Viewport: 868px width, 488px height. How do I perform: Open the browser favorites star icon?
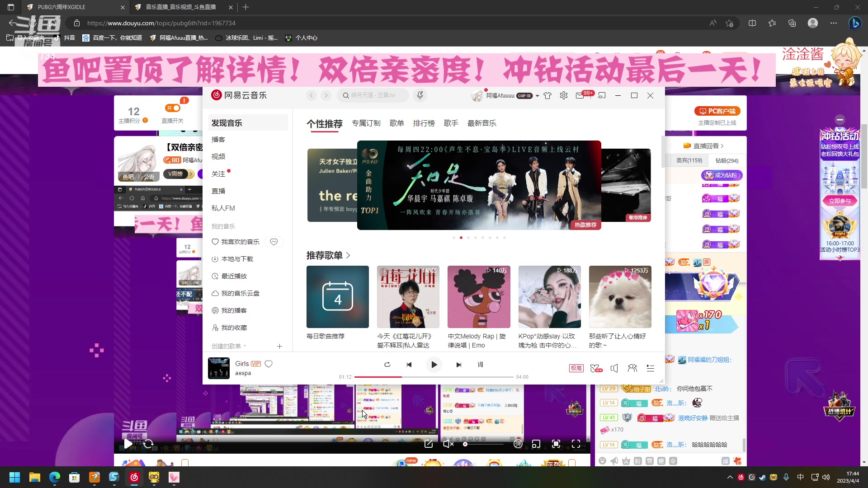click(x=772, y=23)
